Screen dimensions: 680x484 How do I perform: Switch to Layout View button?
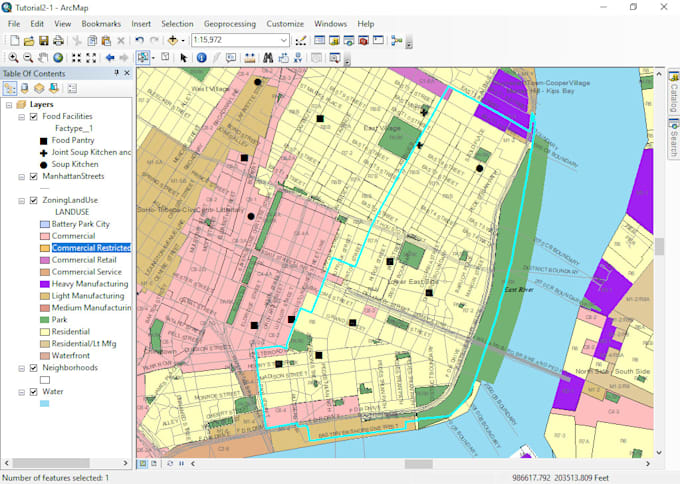[154, 464]
